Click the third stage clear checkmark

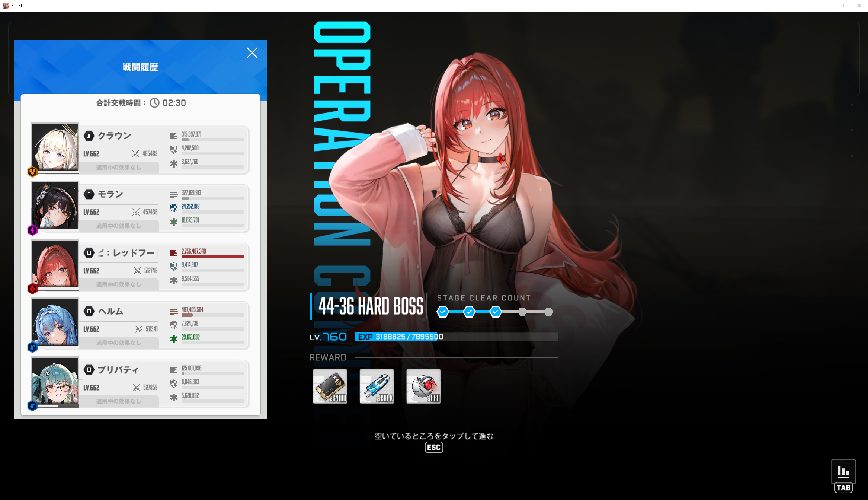tap(496, 312)
